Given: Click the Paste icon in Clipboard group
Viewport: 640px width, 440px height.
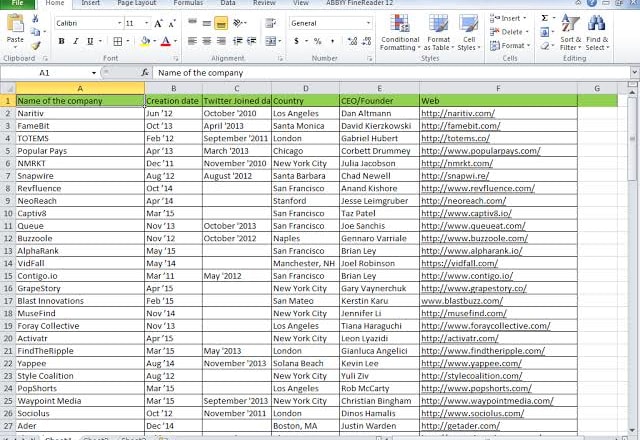Looking at the screenshot, I should (x=15, y=24).
